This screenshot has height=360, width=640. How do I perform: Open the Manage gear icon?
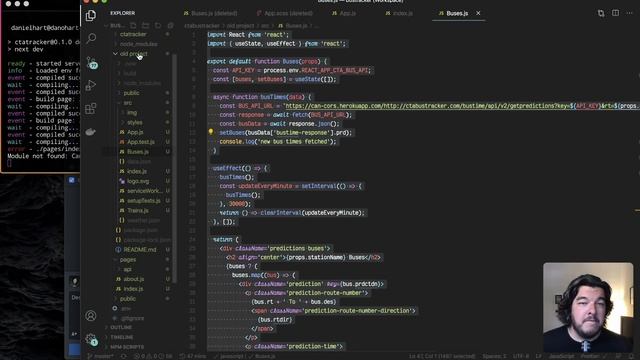pos(91,339)
